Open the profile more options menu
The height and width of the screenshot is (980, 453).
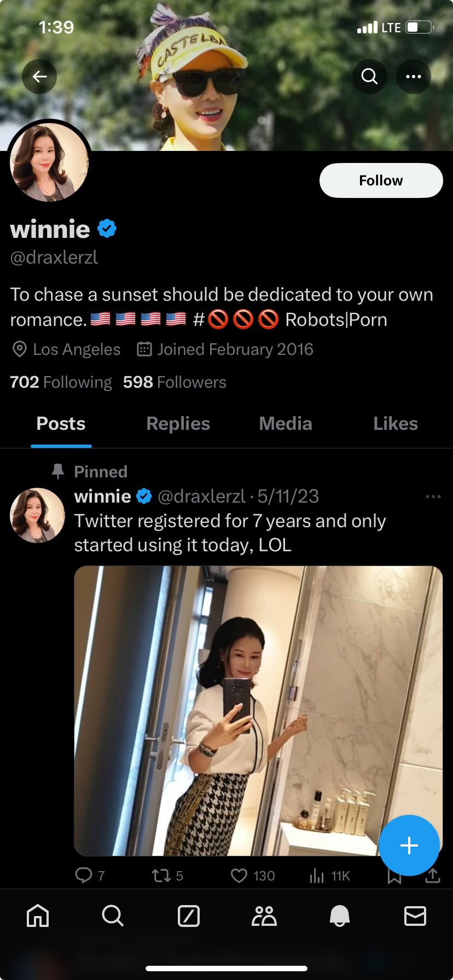(x=414, y=77)
